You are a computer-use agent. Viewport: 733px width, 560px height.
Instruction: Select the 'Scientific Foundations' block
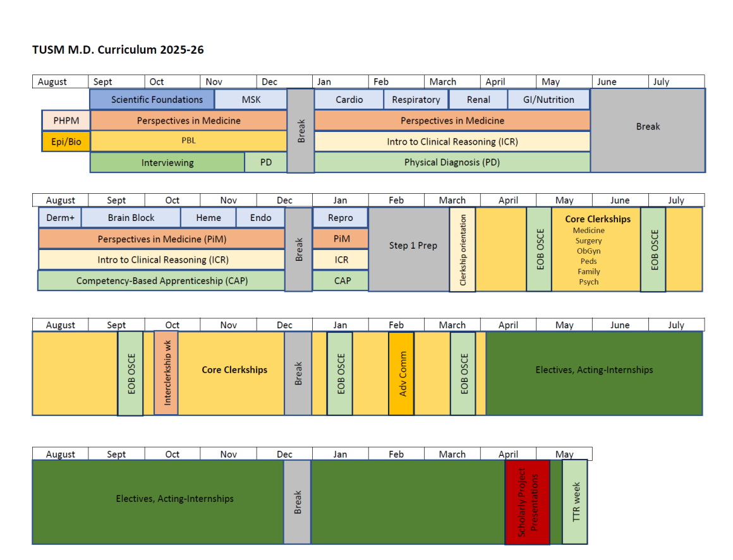152,100
